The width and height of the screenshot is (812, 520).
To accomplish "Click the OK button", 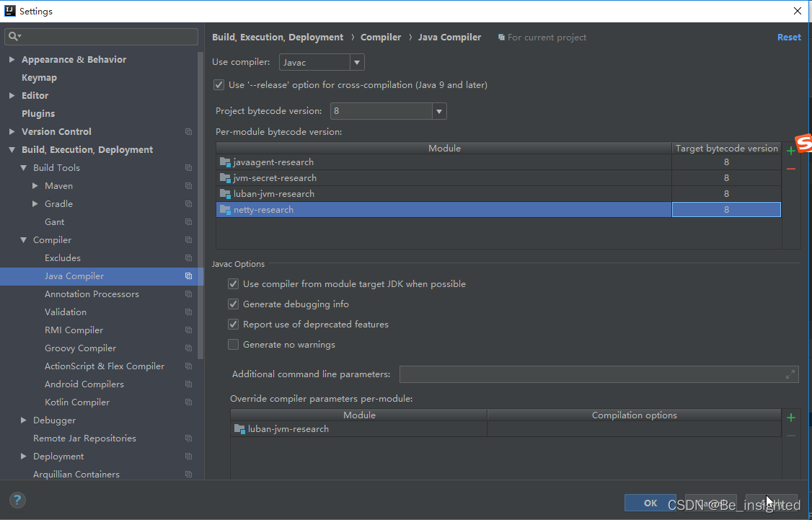I will pos(650,503).
